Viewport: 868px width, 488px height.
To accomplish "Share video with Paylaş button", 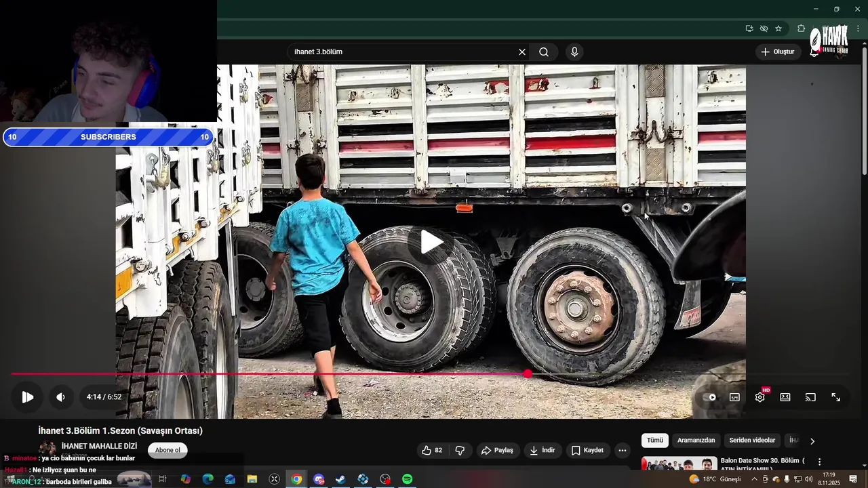I will 497,450.
